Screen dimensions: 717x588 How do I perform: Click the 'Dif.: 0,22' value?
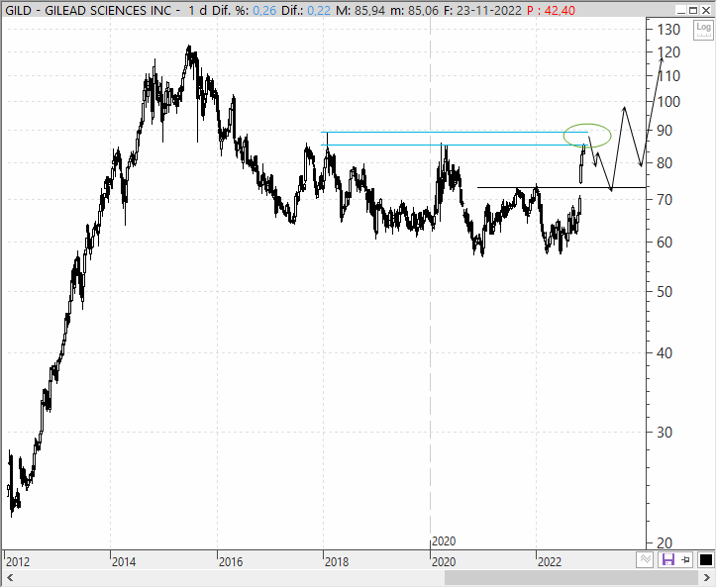pyautogui.click(x=306, y=11)
